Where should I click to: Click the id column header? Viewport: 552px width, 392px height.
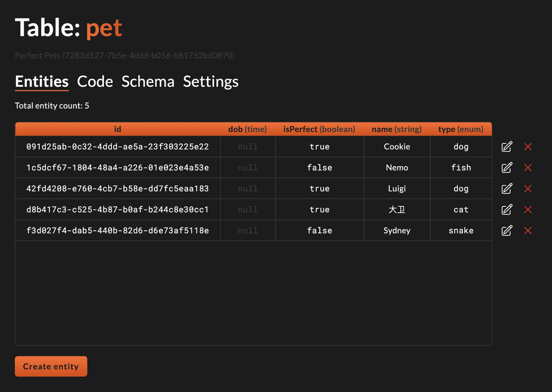(118, 129)
